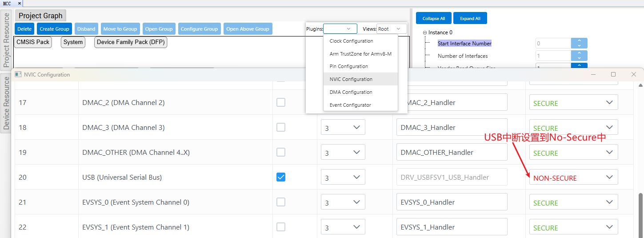Open the DMAC_2 security mode dropdown
Image resolution: width=644 pixels, height=238 pixels.
click(x=573, y=102)
